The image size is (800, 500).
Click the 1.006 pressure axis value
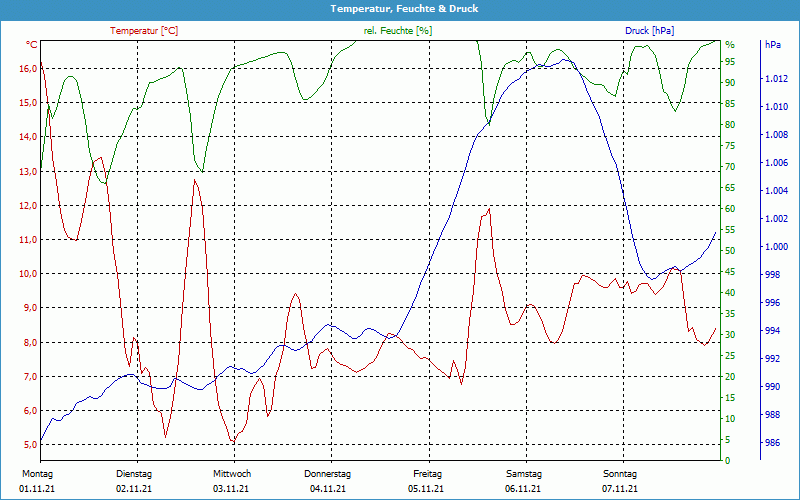(x=777, y=163)
